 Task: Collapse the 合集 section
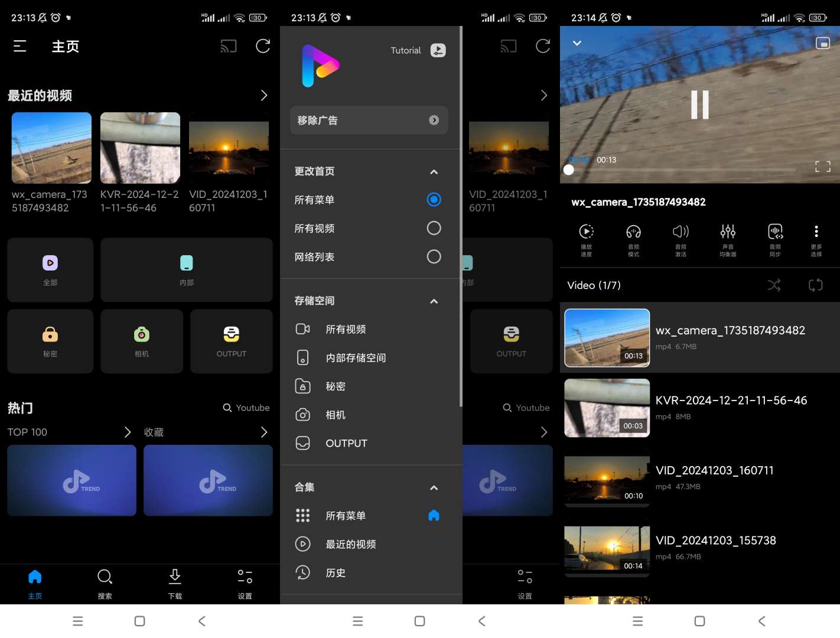(434, 488)
